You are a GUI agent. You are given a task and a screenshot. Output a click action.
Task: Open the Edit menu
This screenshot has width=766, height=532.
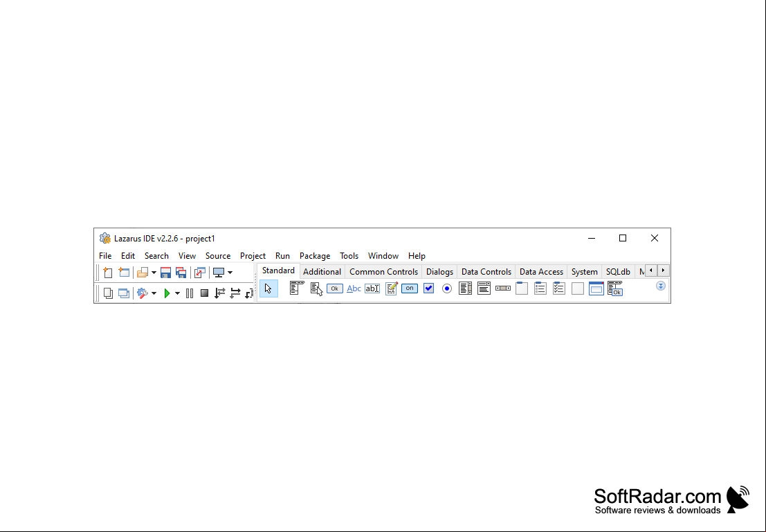pos(128,255)
